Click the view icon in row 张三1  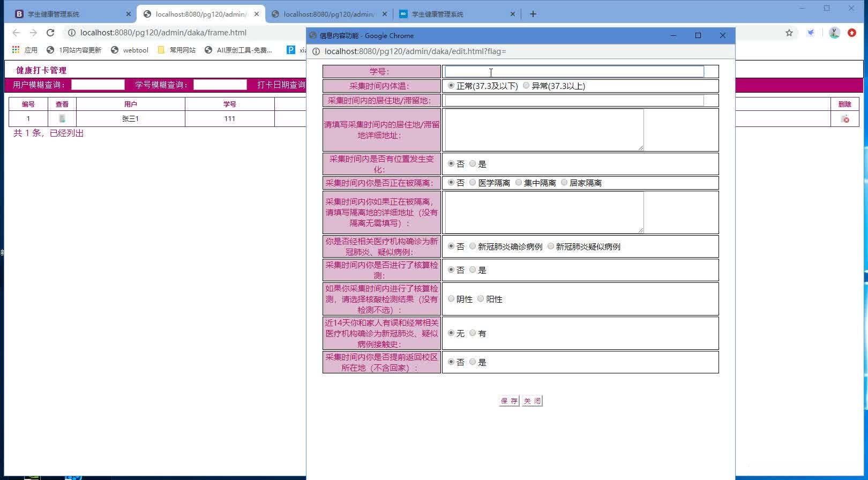tap(62, 118)
